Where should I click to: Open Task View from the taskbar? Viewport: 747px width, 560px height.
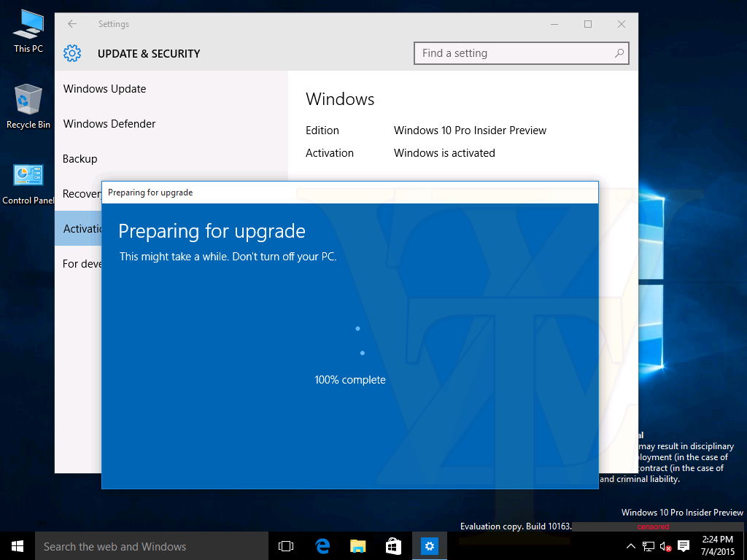coord(286,546)
